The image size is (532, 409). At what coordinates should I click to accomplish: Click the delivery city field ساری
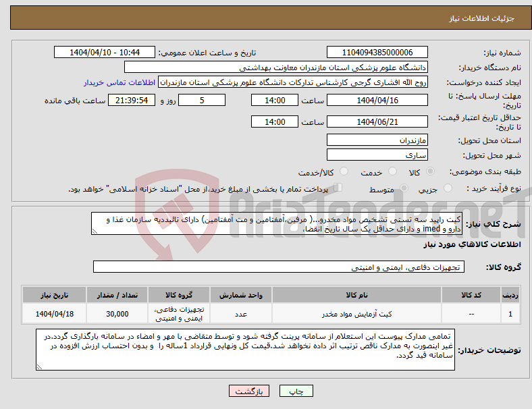[377, 155]
